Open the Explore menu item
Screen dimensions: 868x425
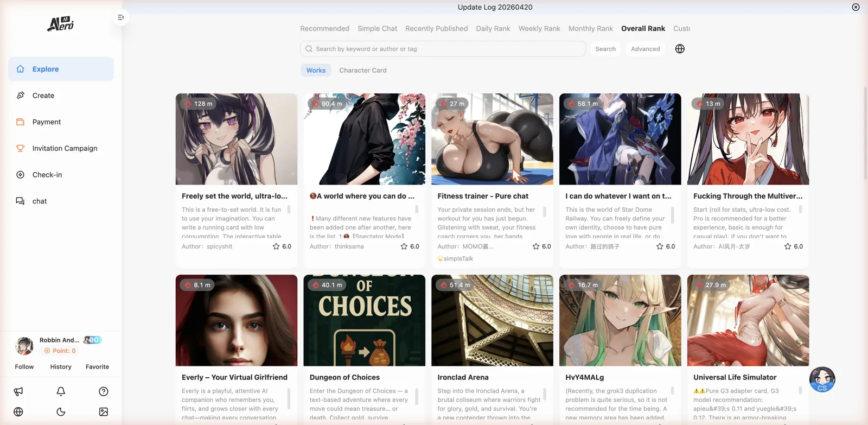[x=61, y=69]
